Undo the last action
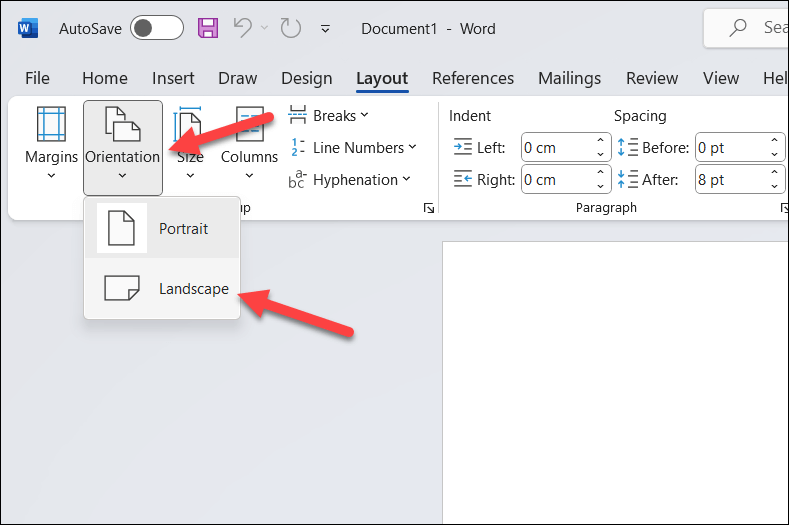Screen dimensions: 789x525 243,28
